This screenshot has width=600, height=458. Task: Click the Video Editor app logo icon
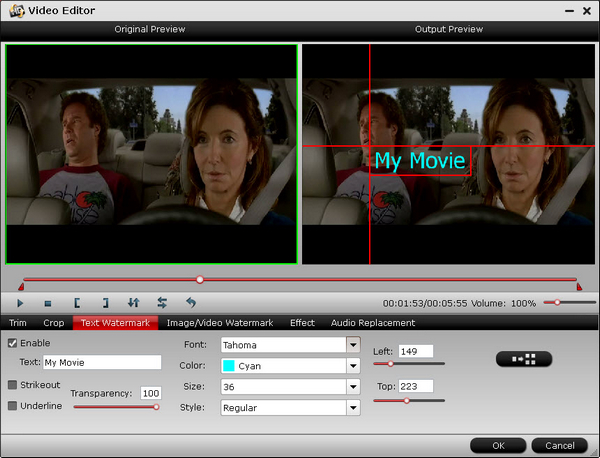tap(17, 11)
